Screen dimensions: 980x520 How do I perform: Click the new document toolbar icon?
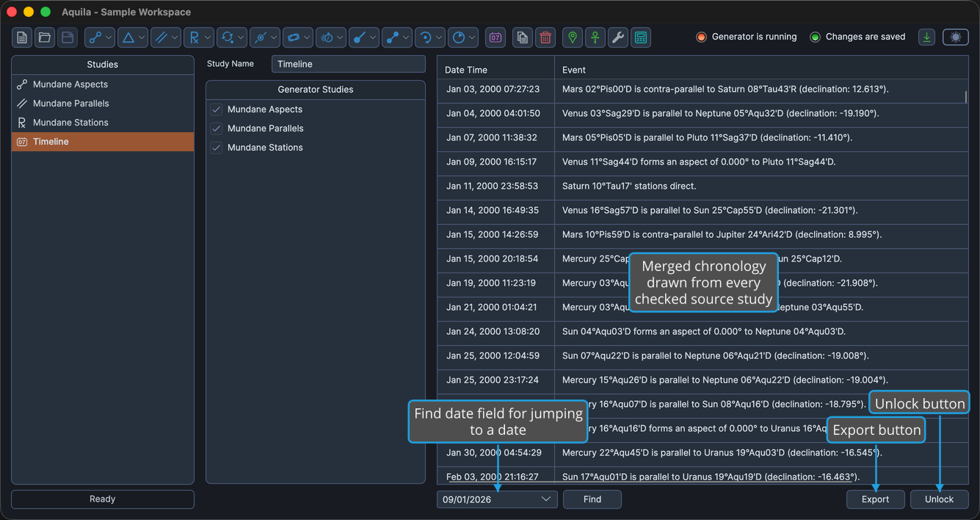[22, 37]
